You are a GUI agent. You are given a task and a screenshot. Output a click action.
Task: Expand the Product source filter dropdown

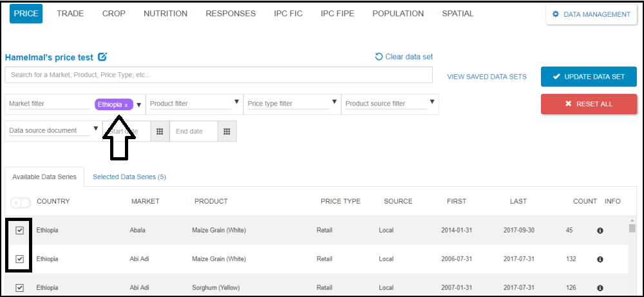432,102
